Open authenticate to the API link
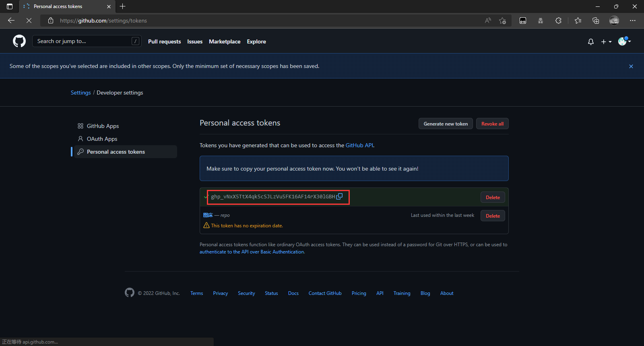 click(x=252, y=252)
